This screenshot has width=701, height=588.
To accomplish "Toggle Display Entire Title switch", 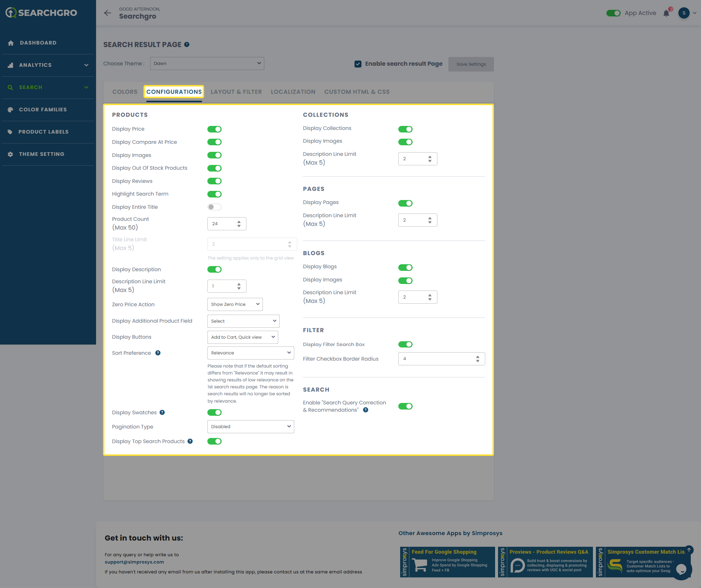I will [214, 207].
